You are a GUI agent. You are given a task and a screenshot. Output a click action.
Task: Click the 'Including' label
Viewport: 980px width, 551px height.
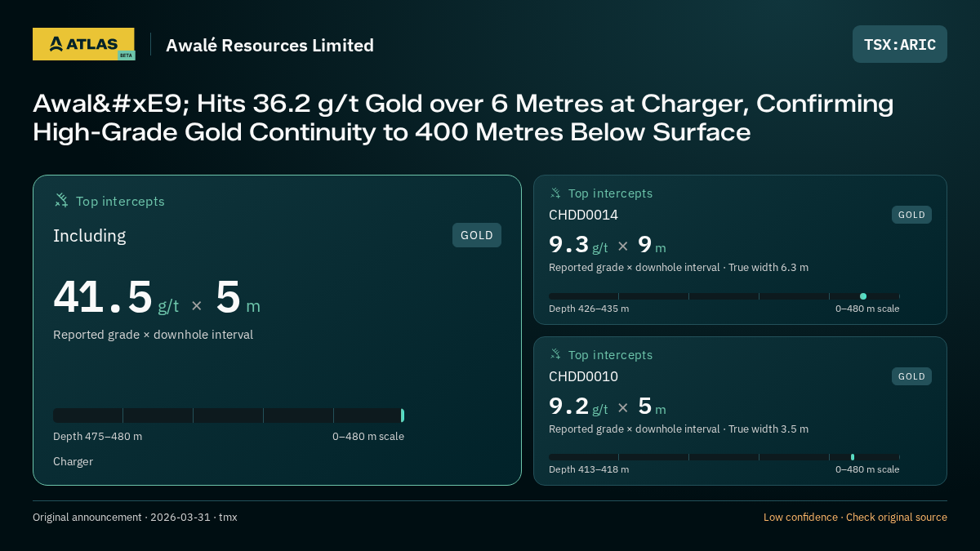[90, 236]
